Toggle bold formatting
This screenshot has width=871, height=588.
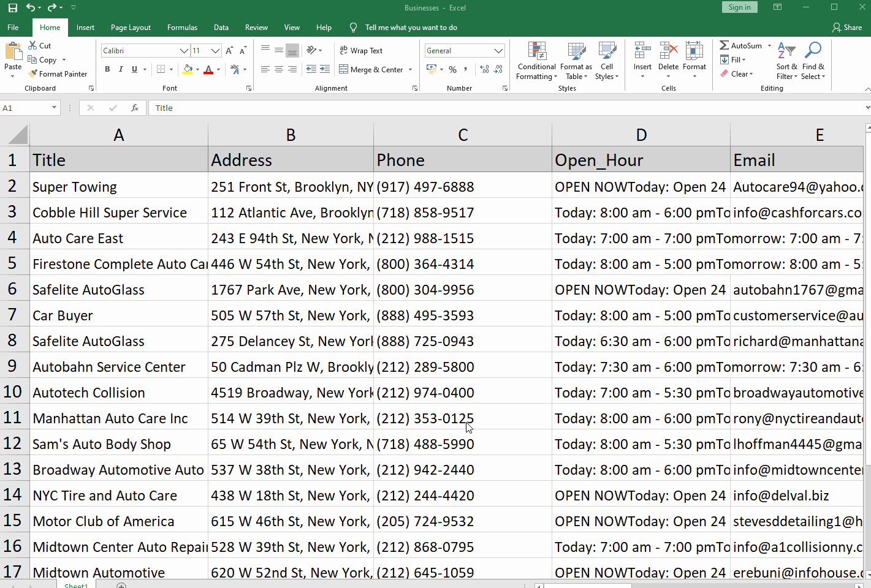pos(107,69)
